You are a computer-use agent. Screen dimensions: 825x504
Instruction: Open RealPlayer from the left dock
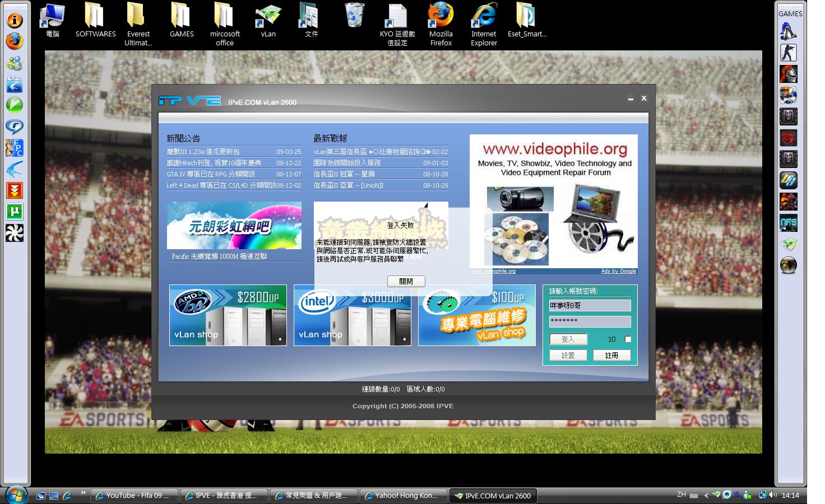point(14,127)
